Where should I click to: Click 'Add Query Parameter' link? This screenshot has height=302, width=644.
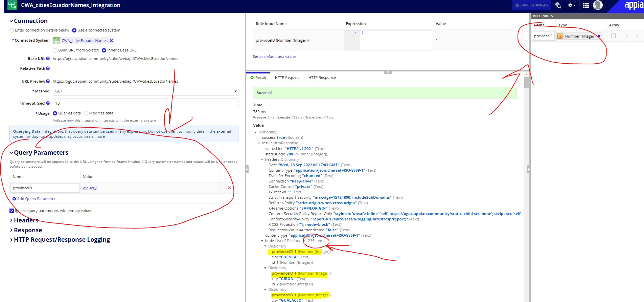tap(37, 199)
